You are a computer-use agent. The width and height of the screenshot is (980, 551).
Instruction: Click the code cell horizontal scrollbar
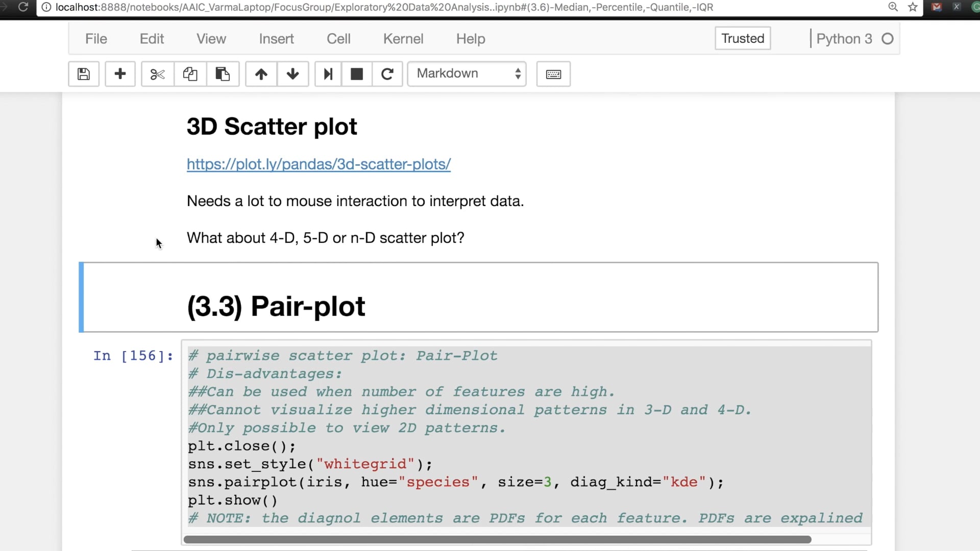click(497, 539)
